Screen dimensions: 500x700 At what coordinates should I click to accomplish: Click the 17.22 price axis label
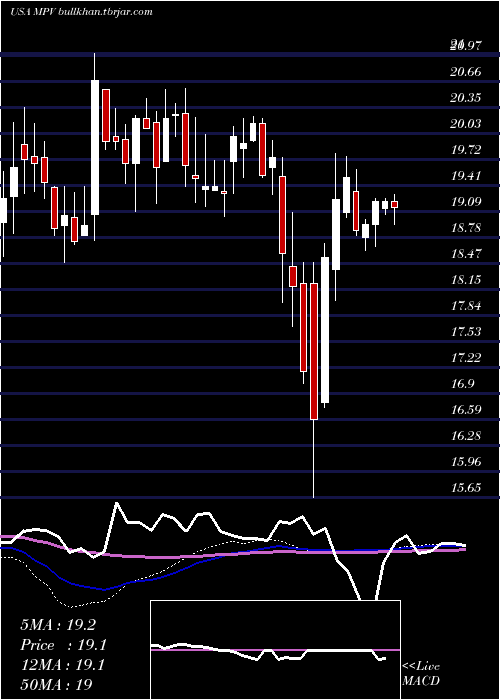point(466,358)
